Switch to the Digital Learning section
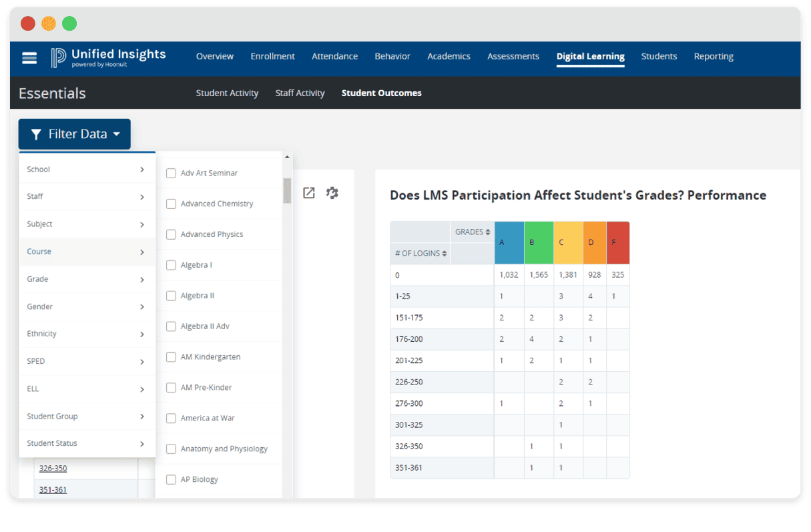The height and width of the screenshot is (532, 811). coord(590,56)
